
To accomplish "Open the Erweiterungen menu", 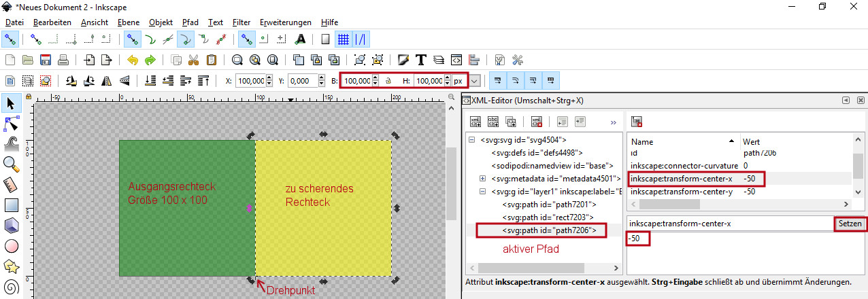I will coord(286,22).
